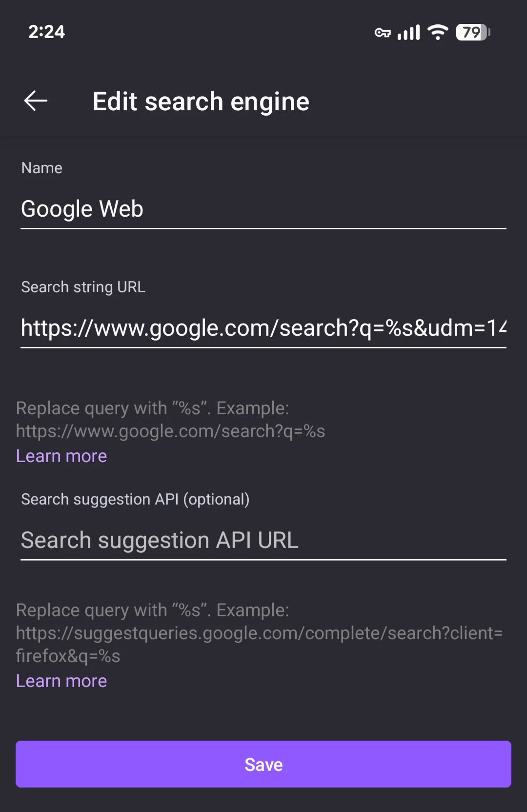Focus the Name field containing Google Web
Screen dimensions: 527x812
point(263,209)
